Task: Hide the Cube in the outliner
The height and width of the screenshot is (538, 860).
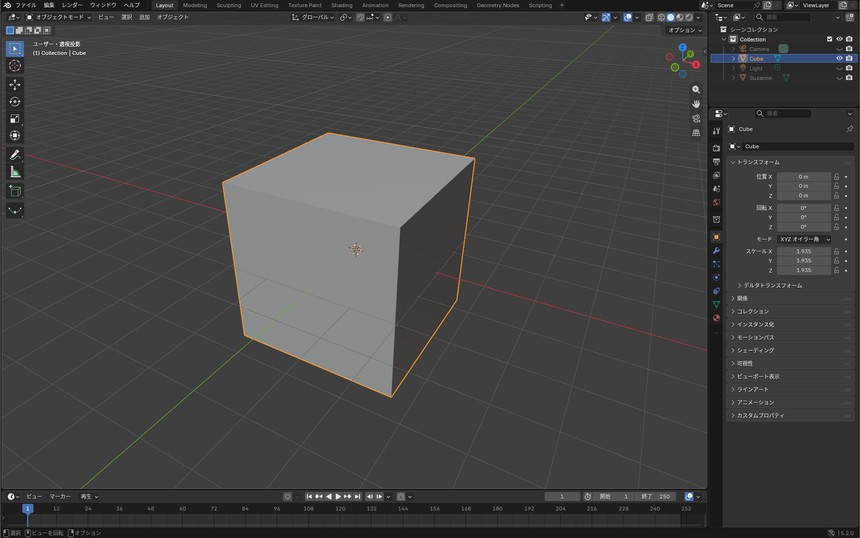Action: 839,58
